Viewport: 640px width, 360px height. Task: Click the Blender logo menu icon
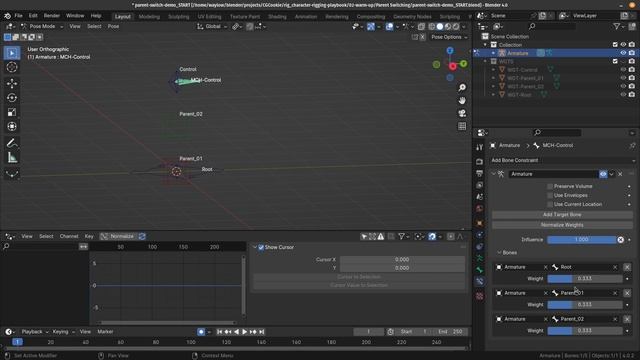coord(7,16)
